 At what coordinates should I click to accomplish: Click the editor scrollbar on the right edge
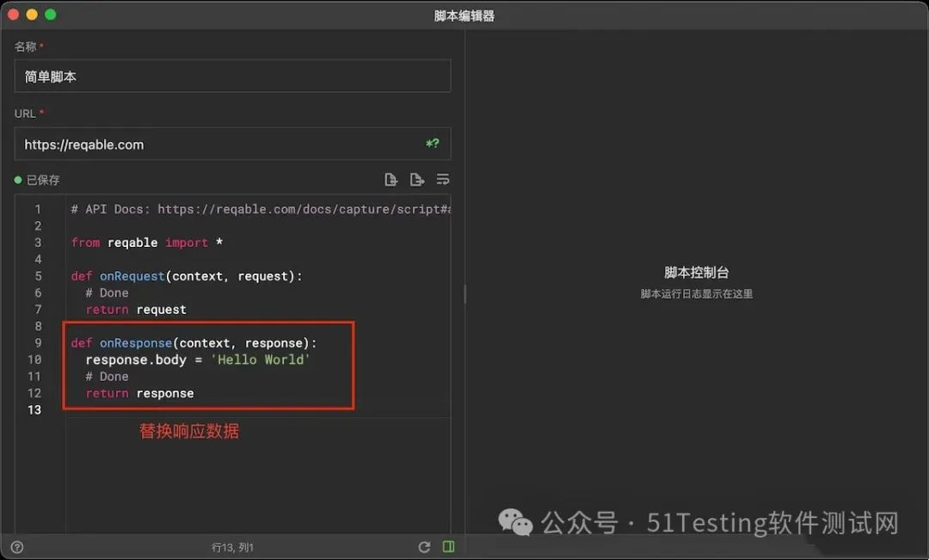tap(464, 294)
